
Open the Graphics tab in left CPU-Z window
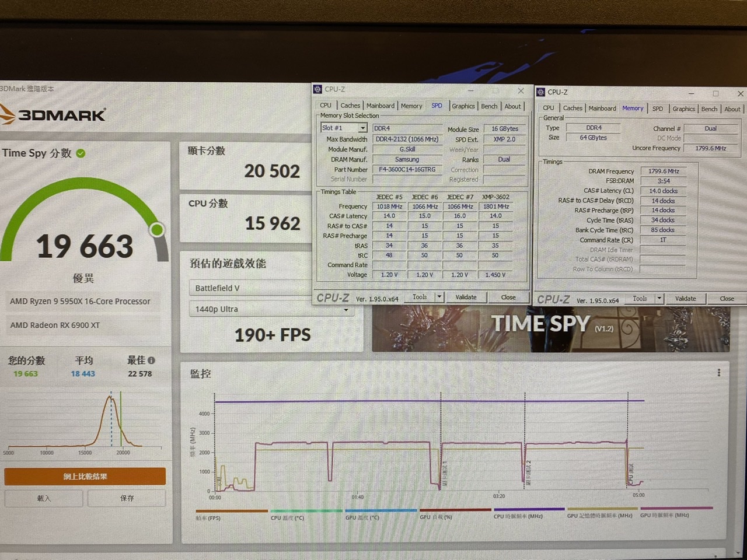point(463,106)
